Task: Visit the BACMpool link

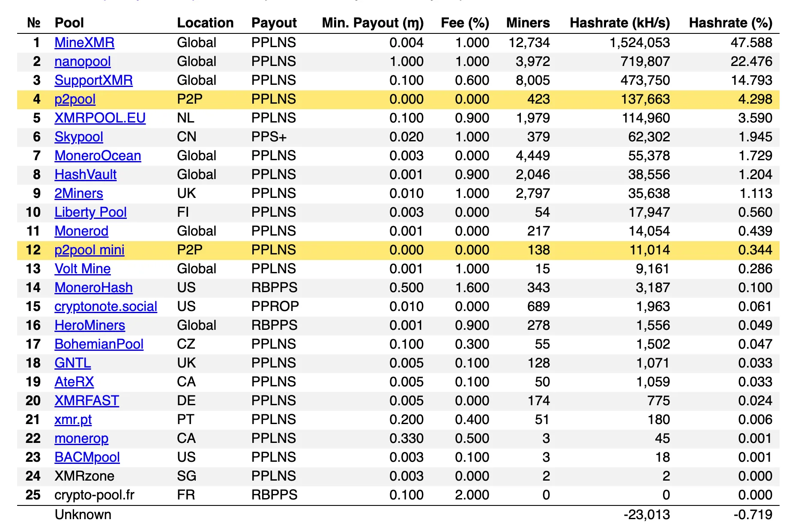Action: [x=87, y=457]
